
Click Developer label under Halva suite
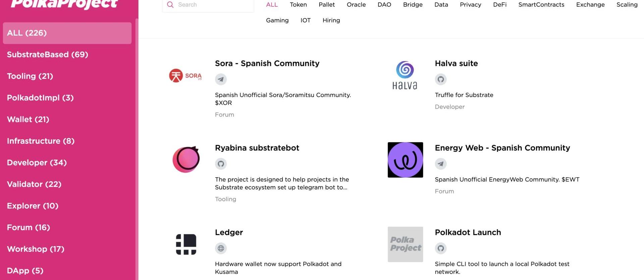[x=449, y=107]
